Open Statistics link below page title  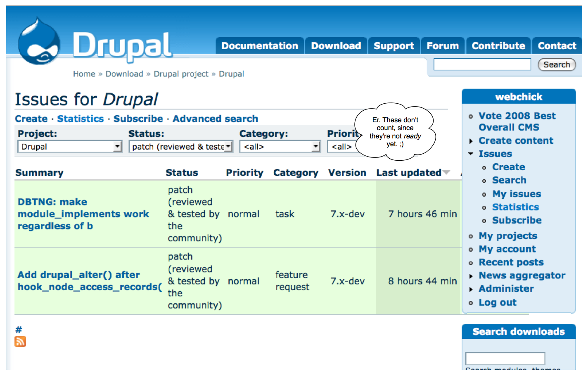(x=81, y=119)
